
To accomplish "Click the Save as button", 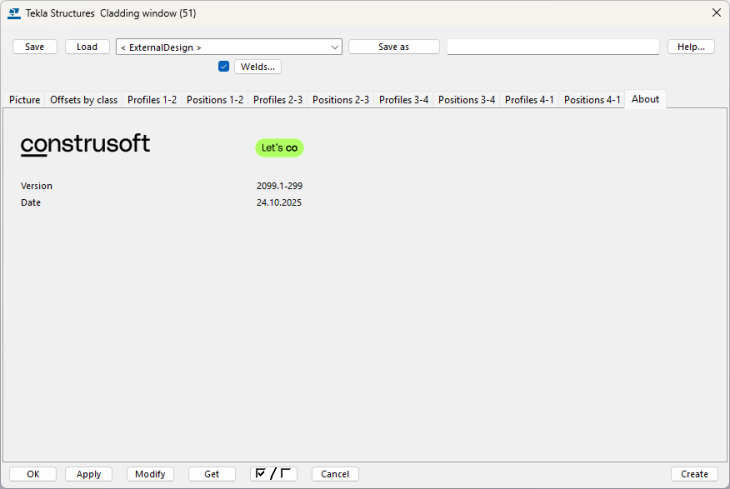I will click(394, 47).
